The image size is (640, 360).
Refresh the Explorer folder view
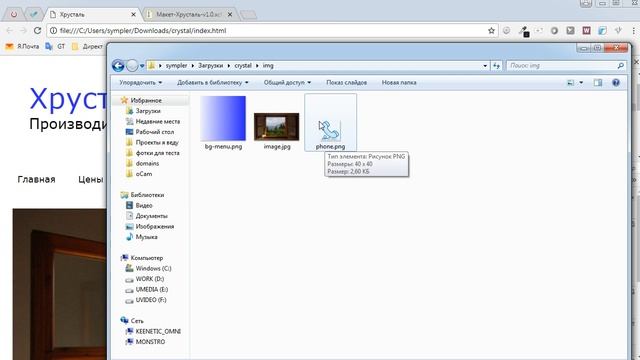click(x=496, y=66)
